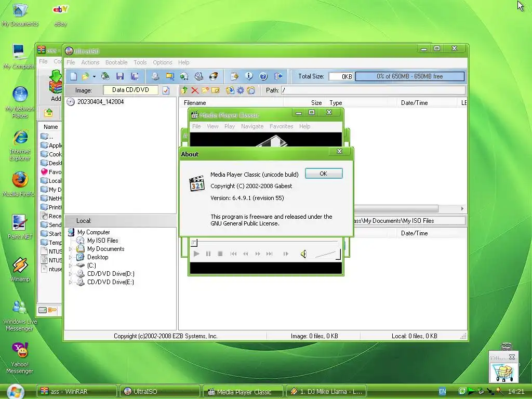Click the Windows Start orb
532x399 pixels.
(15, 392)
